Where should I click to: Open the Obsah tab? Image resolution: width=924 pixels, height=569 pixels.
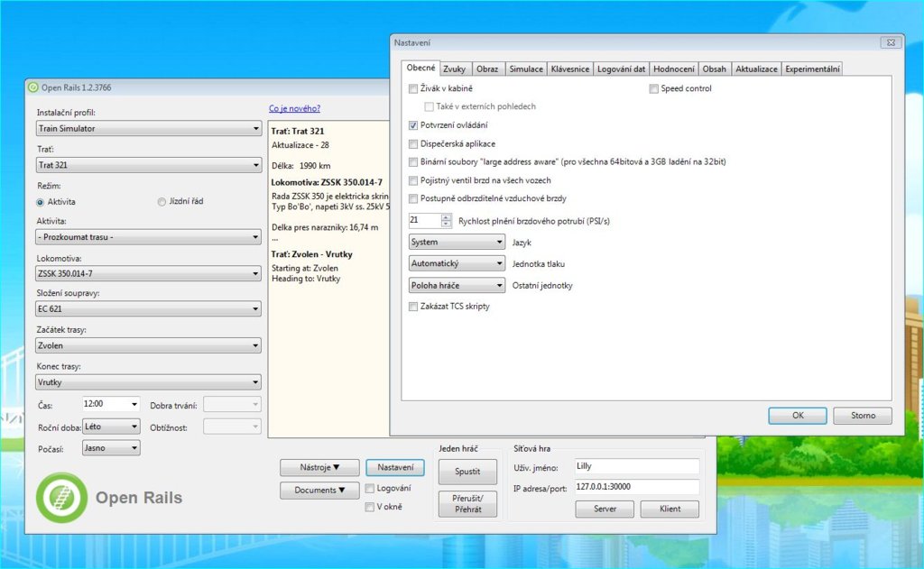coord(715,69)
